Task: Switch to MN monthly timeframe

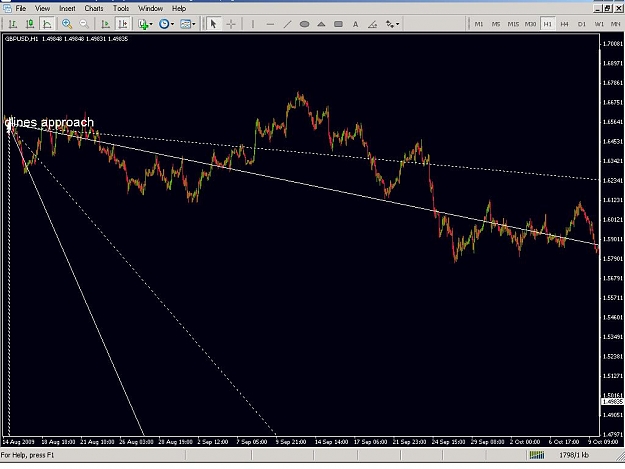Action: coord(615,24)
